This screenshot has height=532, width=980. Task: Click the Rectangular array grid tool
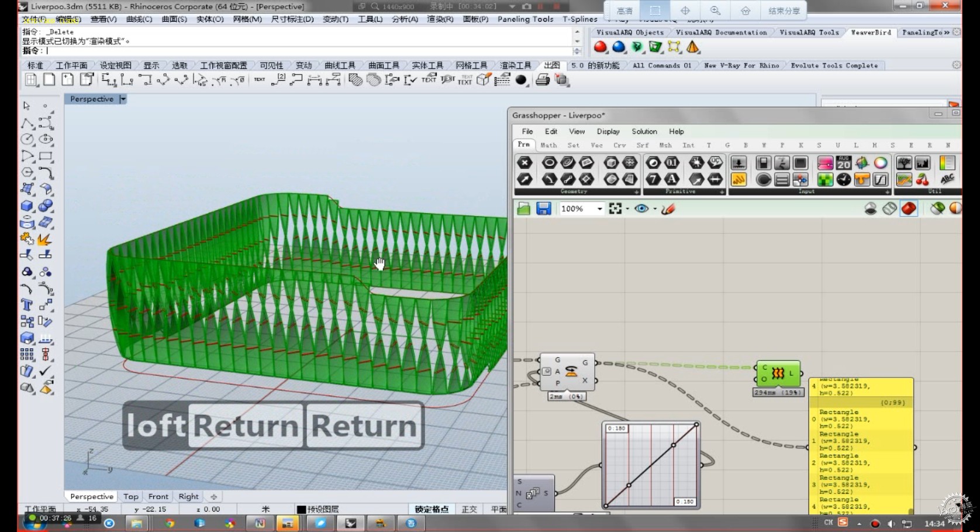click(27, 354)
